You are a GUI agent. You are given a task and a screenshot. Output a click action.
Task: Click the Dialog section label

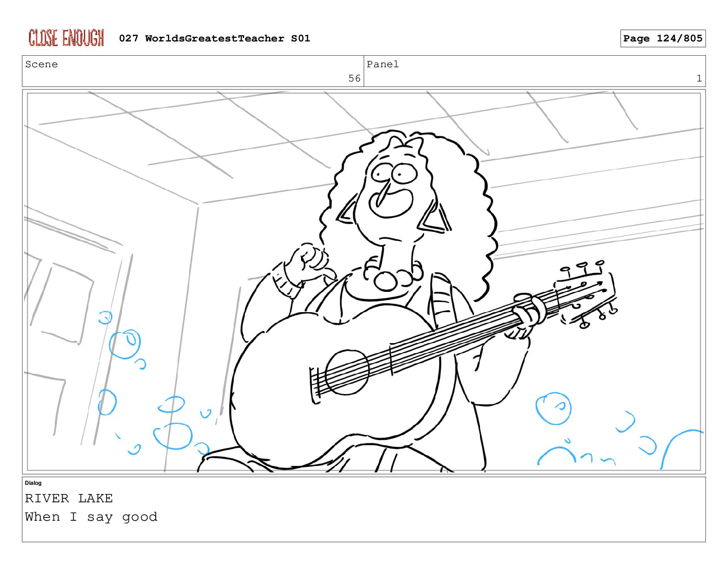point(33,483)
